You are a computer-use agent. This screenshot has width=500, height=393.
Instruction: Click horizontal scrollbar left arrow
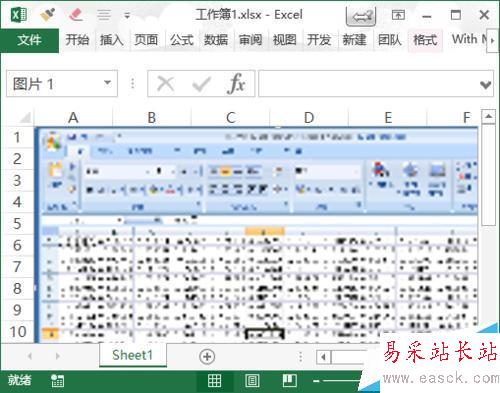point(323,357)
